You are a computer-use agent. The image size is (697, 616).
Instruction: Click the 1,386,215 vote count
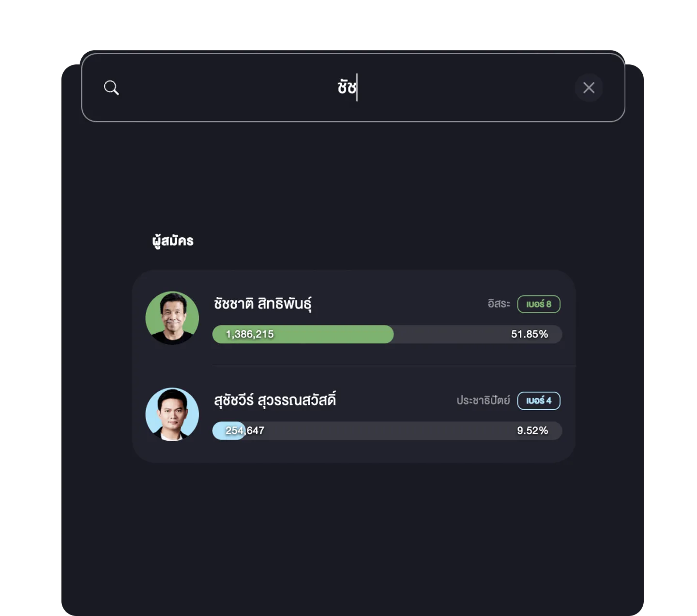point(250,334)
